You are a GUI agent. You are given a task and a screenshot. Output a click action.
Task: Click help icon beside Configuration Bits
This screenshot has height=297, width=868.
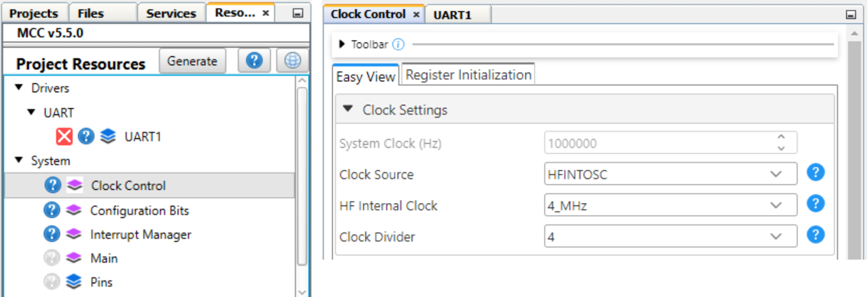coord(52,210)
